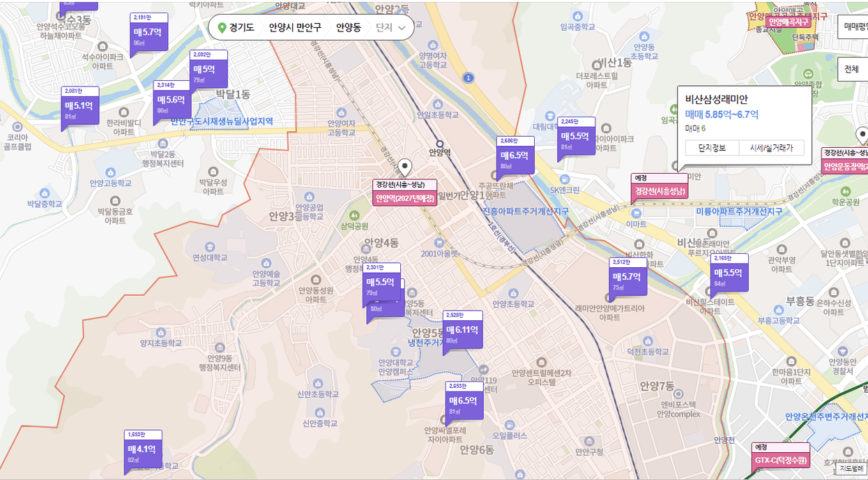Viewport: 868px width, 480px height.
Task: Click the 매매 6 listing count
Action: [695, 128]
